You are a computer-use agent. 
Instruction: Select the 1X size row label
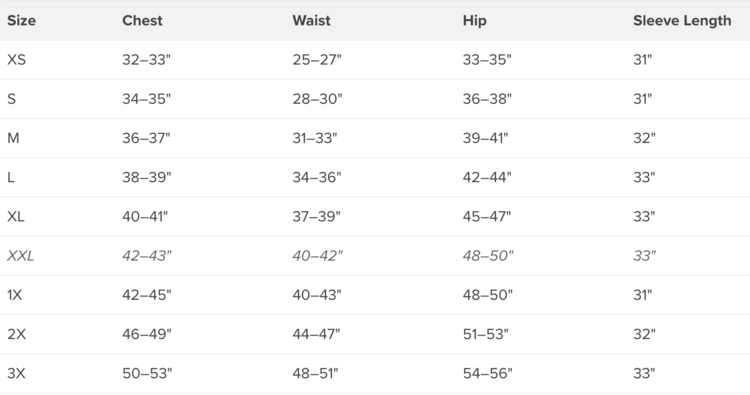[x=15, y=295]
